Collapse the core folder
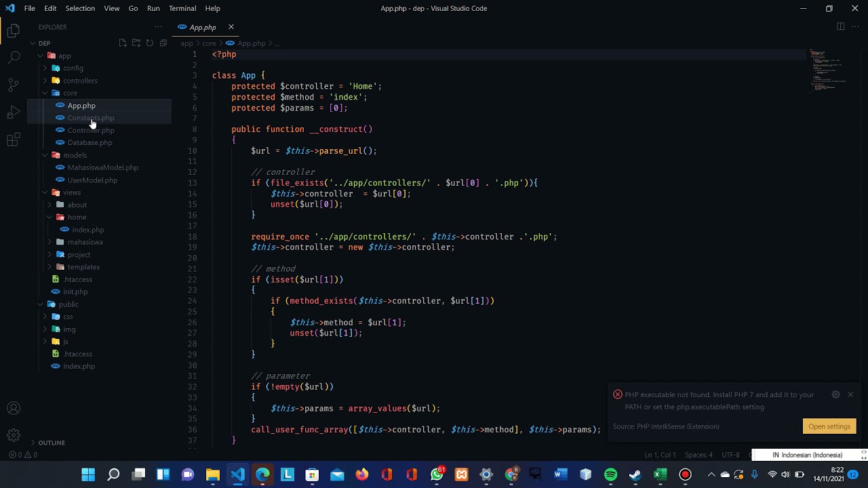The width and height of the screenshot is (868, 488). point(45,93)
